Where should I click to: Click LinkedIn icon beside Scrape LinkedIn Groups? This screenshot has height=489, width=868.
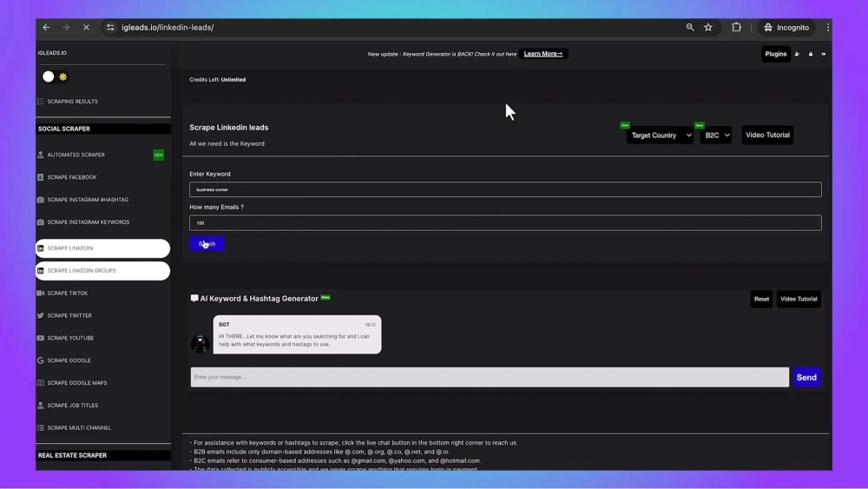(x=41, y=271)
